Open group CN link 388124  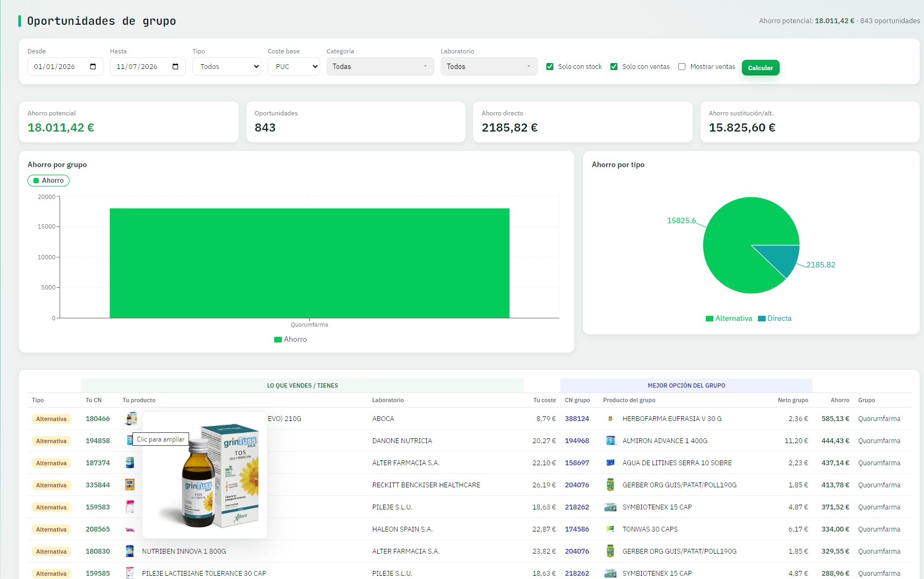pos(577,419)
